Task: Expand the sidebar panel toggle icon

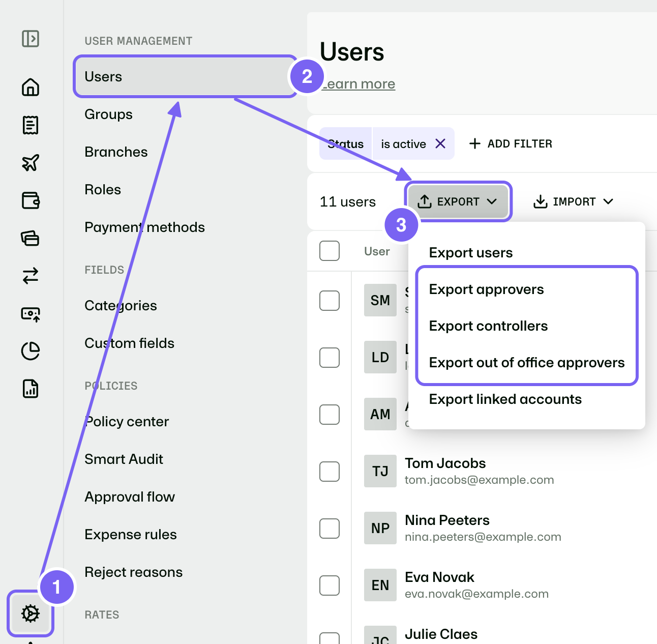Action: tap(31, 39)
